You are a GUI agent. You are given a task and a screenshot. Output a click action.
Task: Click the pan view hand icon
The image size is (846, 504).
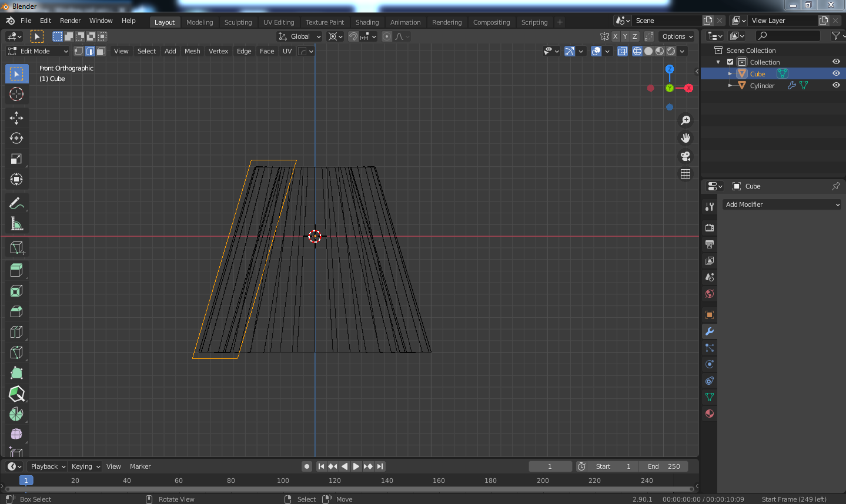(686, 138)
